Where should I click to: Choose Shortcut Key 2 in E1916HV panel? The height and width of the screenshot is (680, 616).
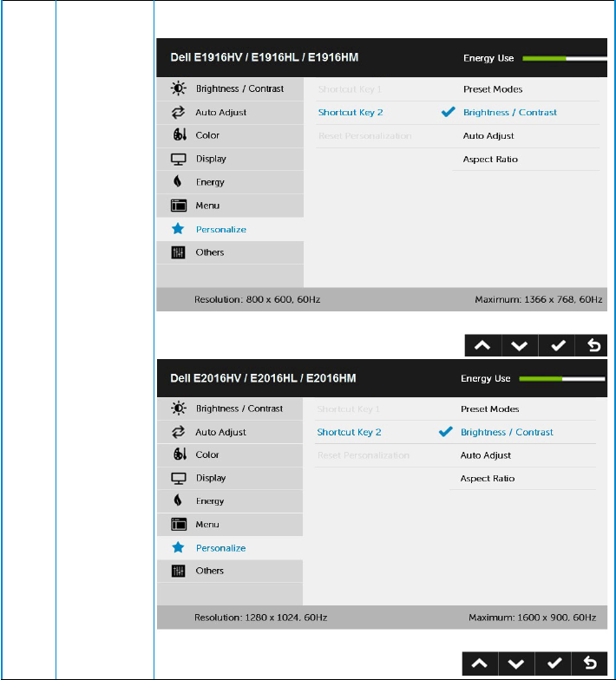pyautogui.click(x=351, y=113)
